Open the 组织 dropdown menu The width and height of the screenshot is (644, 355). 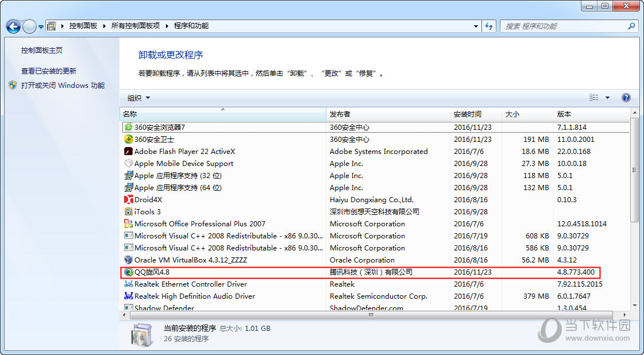[x=139, y=98]
